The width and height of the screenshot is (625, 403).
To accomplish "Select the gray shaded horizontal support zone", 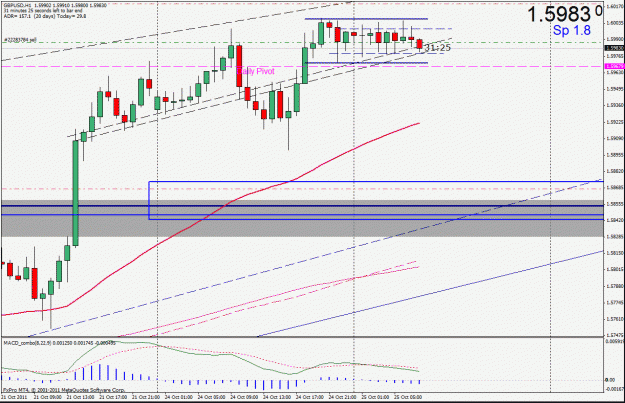I will 302,218.
